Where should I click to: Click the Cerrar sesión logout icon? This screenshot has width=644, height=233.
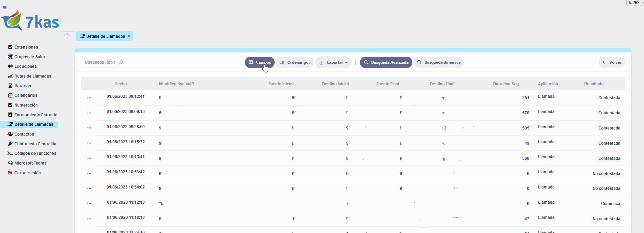pos(10,173)
